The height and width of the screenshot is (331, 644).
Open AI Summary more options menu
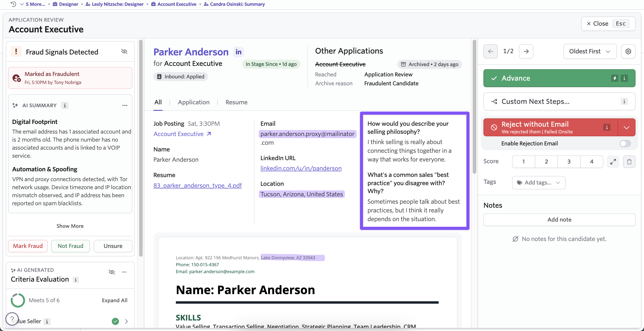tap(125, 105)
